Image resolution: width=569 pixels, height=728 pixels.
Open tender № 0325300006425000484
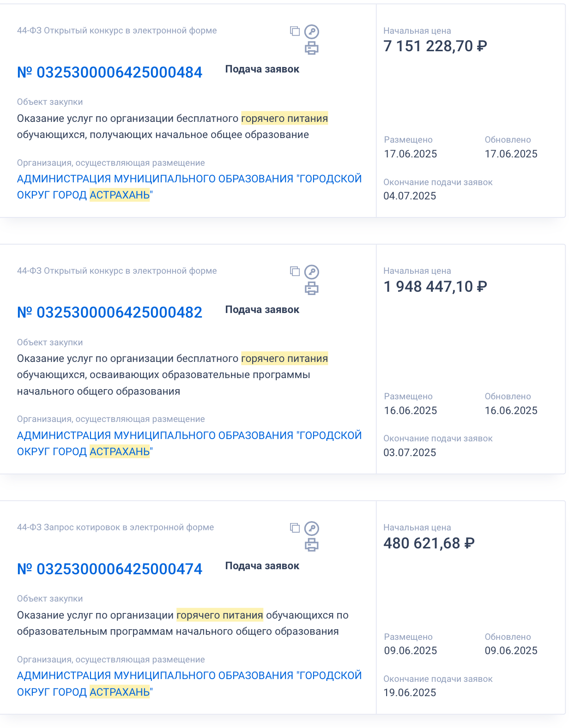(x=110, y=72)
